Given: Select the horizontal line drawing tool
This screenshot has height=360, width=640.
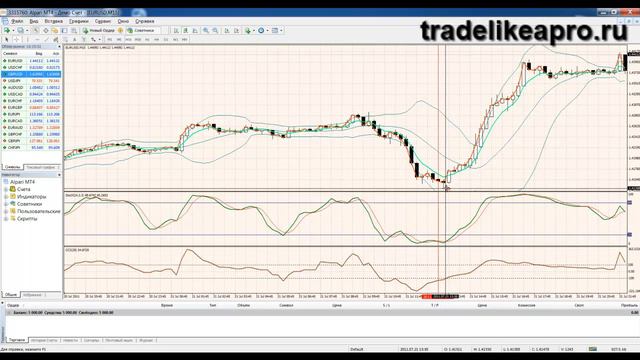Looking at the screenshot, I should 37,40.
